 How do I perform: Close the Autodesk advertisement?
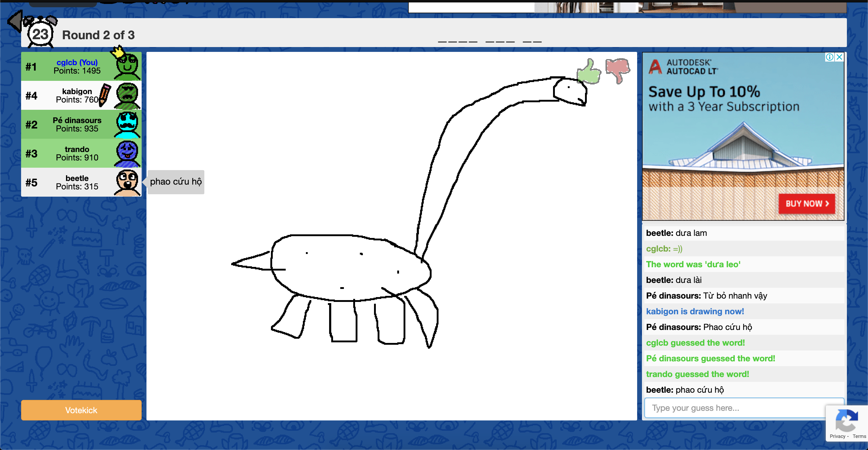pos(839,57)
